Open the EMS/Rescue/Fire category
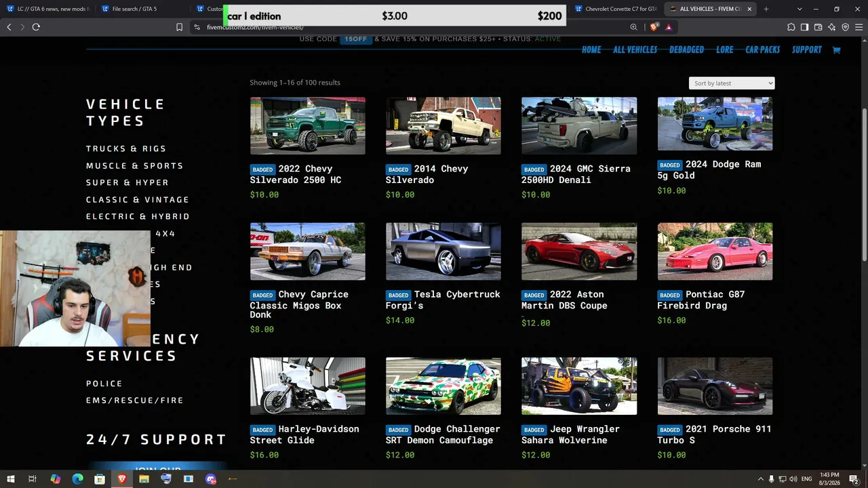Image resolution: width=868 pixels, height=488 pixels. (x=135, y=401)
